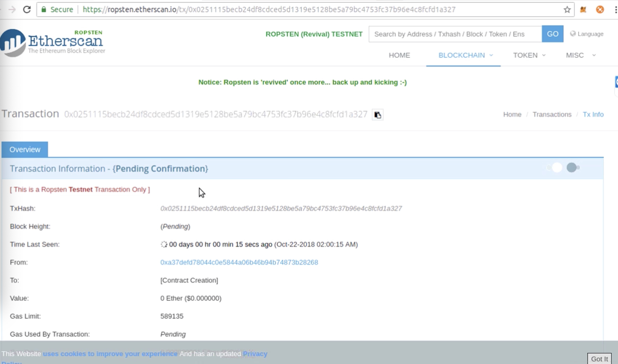The image size is (618, 364).
Task: Click the Block Height (Pending) value
Action: click(x=175, y=226)
